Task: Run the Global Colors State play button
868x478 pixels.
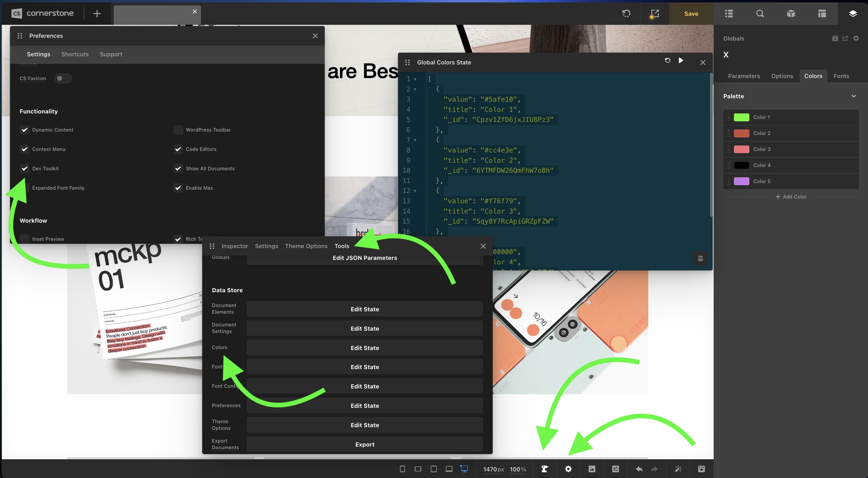Action: [681, 61]
